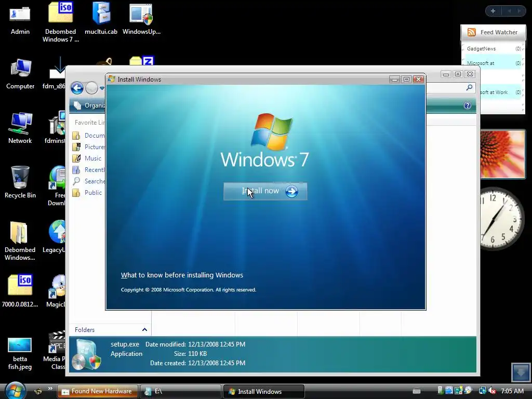The image size is (532, 399).
Task: Open Music favorite link in Explorer
Action: click(87, 158)
